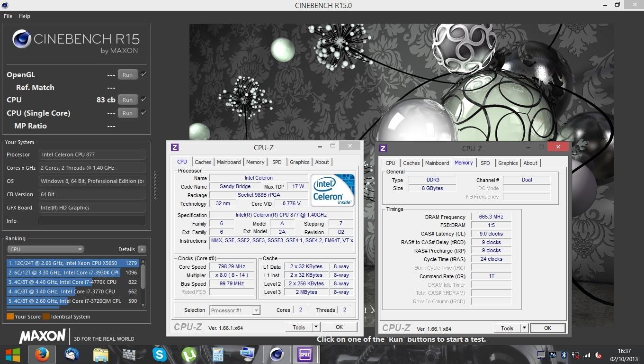Click the Windows Start button
The image size is (644, 364).
pyautogui.click(x=13, y=355)
